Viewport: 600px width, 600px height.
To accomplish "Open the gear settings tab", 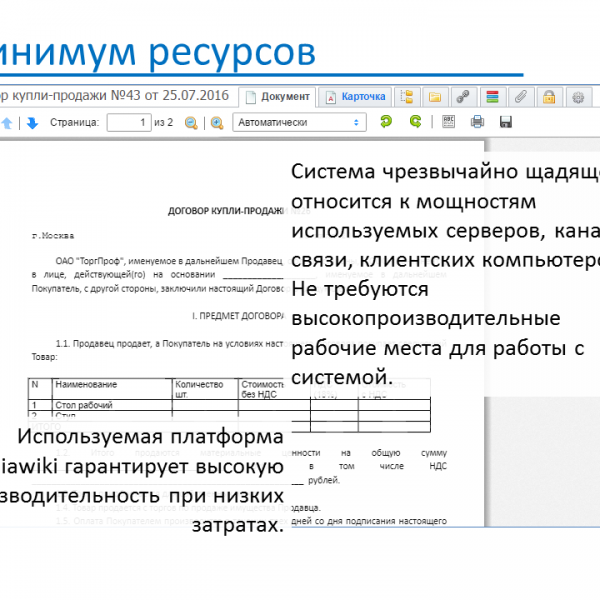I will (577, 97).
